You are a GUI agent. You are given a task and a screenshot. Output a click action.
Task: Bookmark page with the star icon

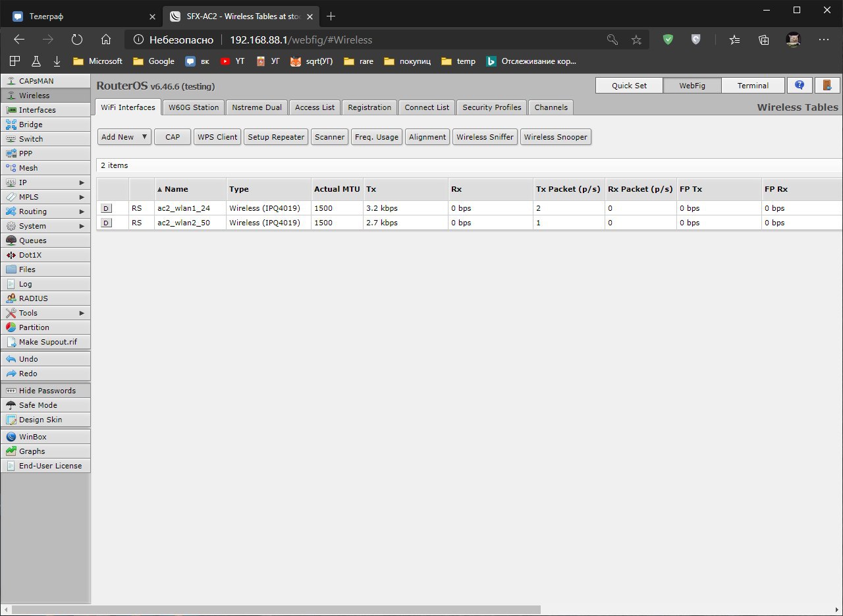636,40
